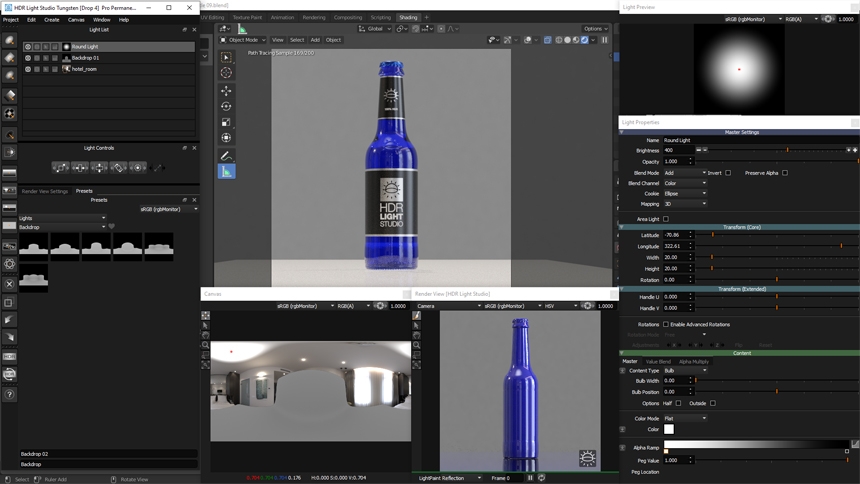Switch to Blender Compositing workspace tab

click(348, 18)
